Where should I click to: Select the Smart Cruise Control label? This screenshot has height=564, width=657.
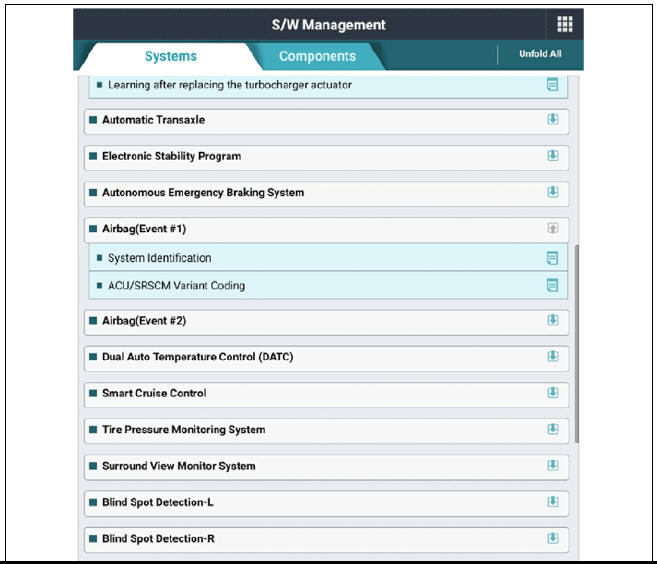click(x=154, y=393)
